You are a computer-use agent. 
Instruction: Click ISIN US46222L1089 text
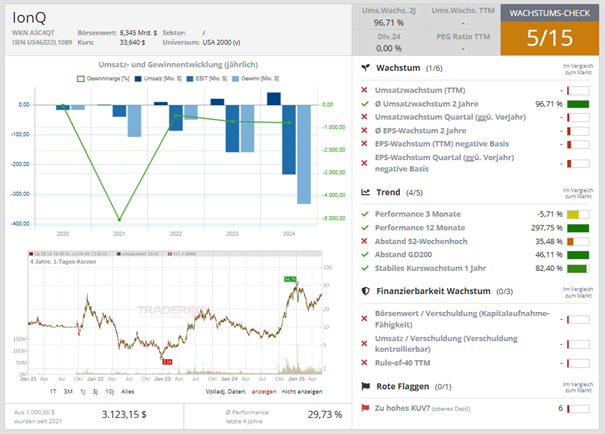42,42
